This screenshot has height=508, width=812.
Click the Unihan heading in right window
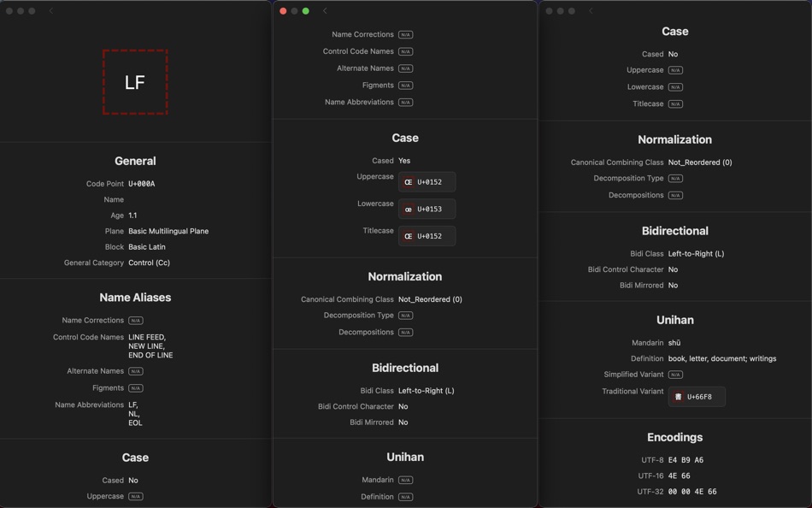pos(674,321)
